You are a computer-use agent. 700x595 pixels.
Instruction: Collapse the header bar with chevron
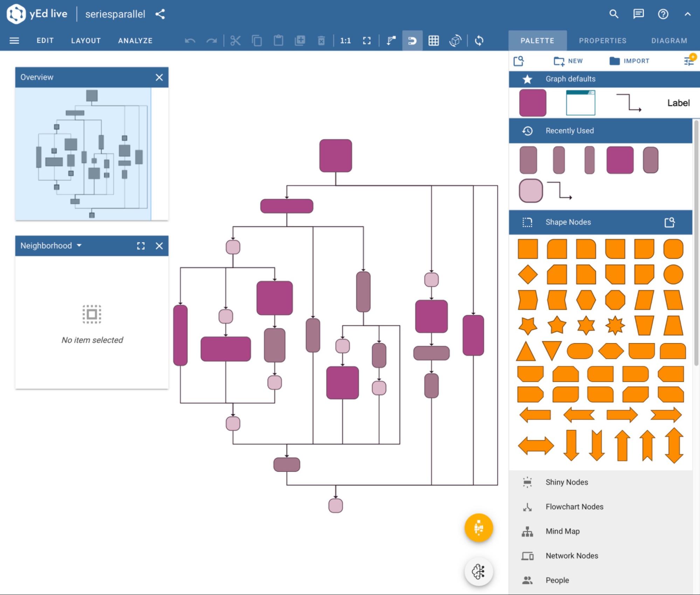pos(687,14)
